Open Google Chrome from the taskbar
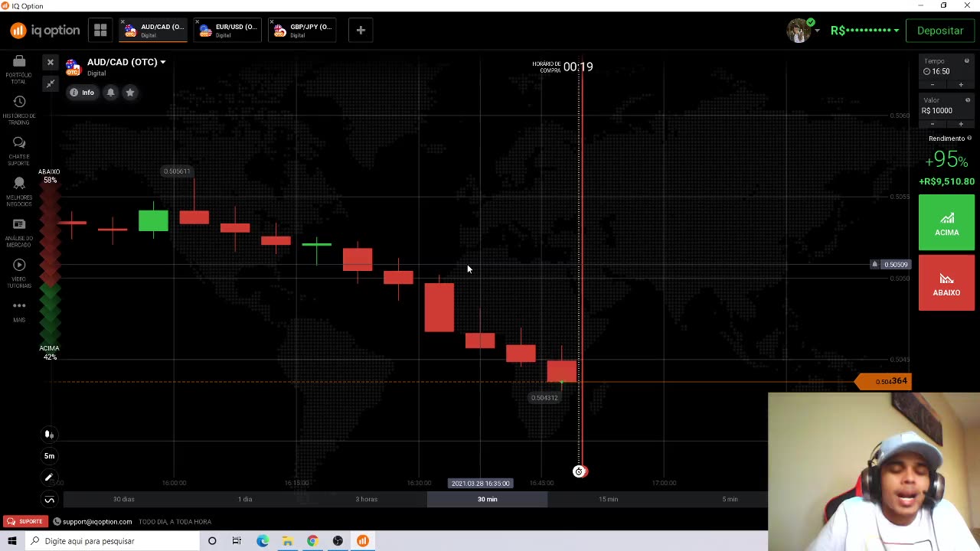 pos(312,541)
